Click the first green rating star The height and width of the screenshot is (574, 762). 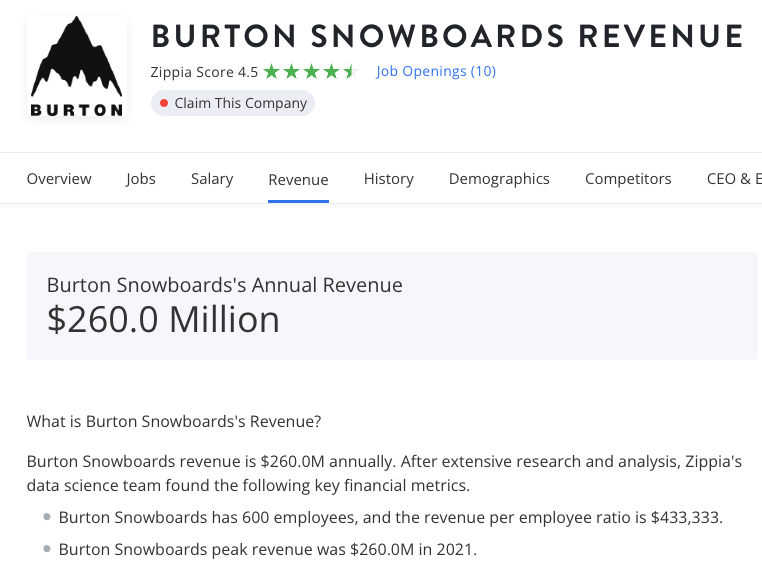[x=271, y=72]
